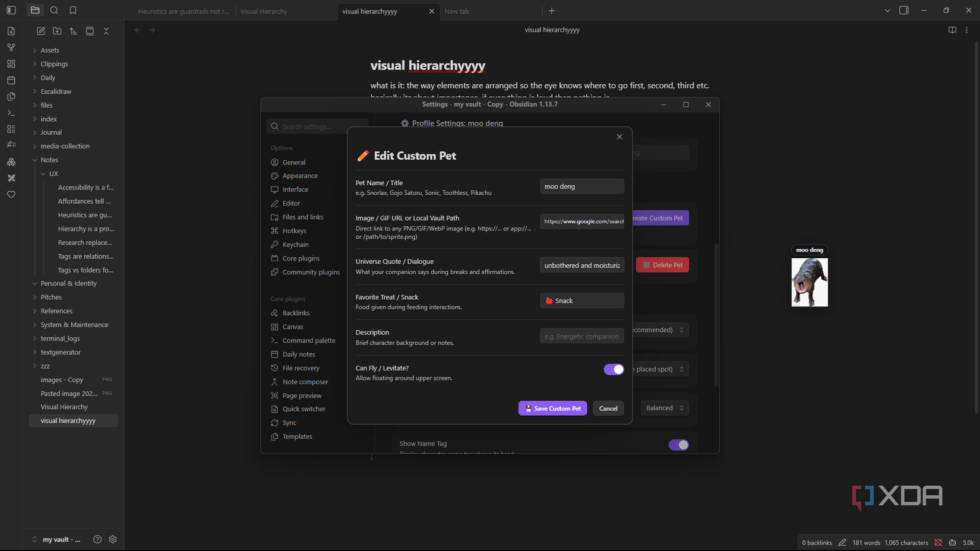The width and height of the screenshot is (980, 551).
Task: Open the search icon in sidebar header
Action: [54, 10]
